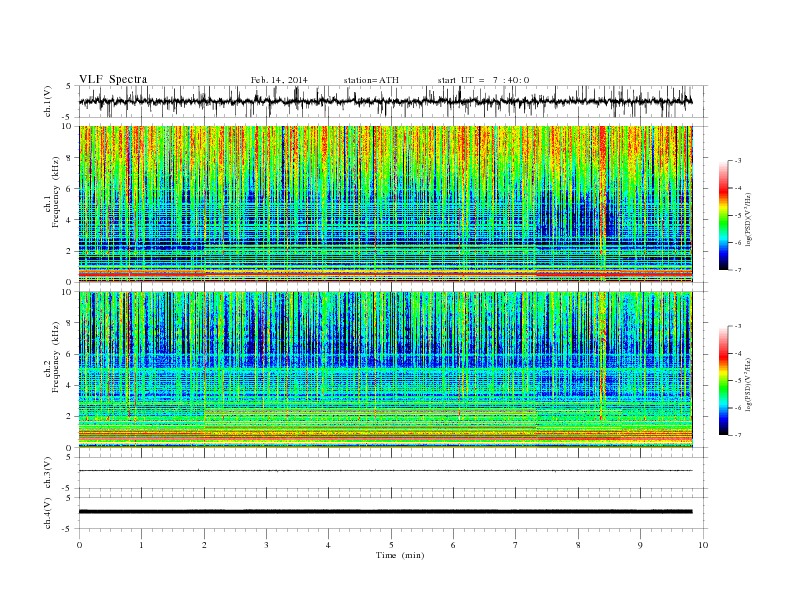The height and width of the screenshot is (612, 792).
Task: Click the ch.1 waveform trace panel
Action: [393, 101]
